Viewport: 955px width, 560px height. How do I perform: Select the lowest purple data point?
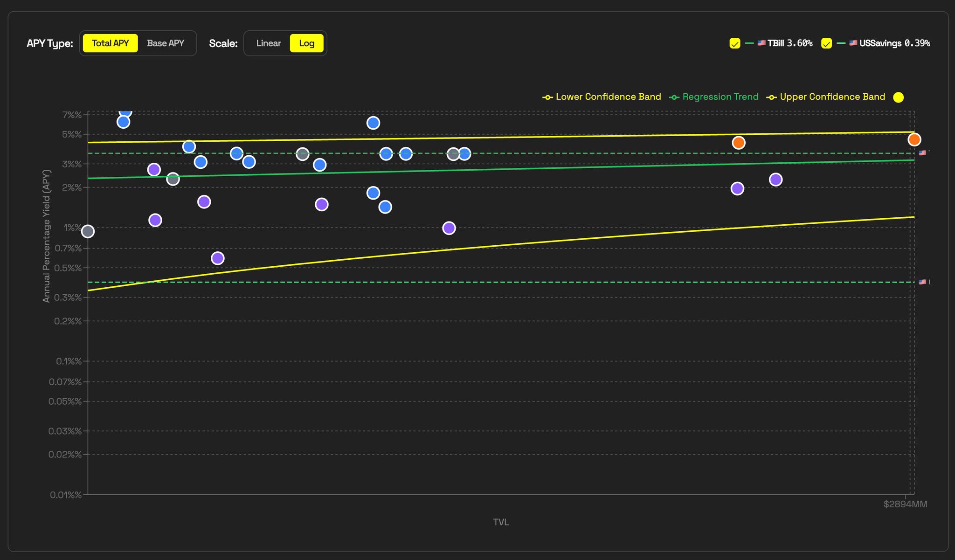point(218,258)
